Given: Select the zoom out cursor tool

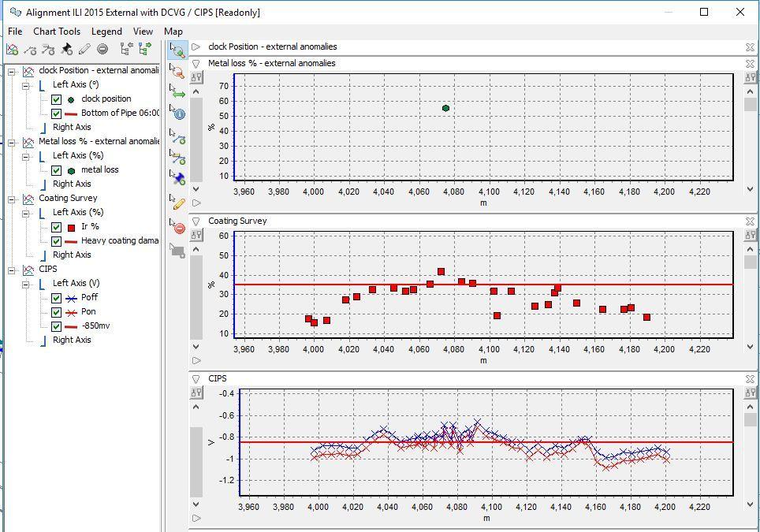Looking at the screenshot, I should 178,73.
